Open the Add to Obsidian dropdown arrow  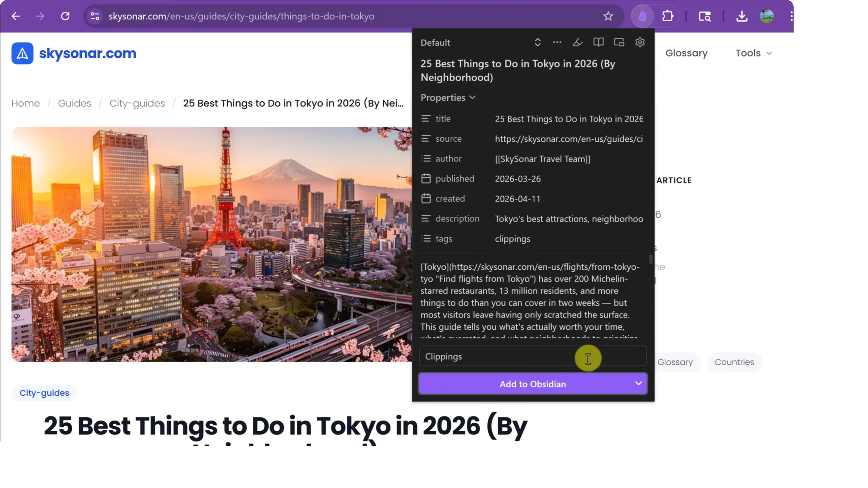638,384
